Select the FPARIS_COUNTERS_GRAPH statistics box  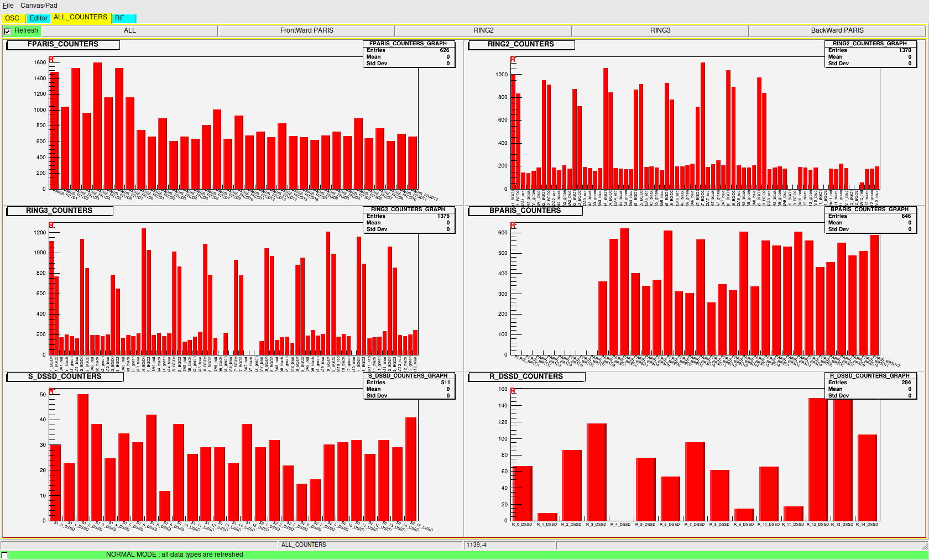408,54
